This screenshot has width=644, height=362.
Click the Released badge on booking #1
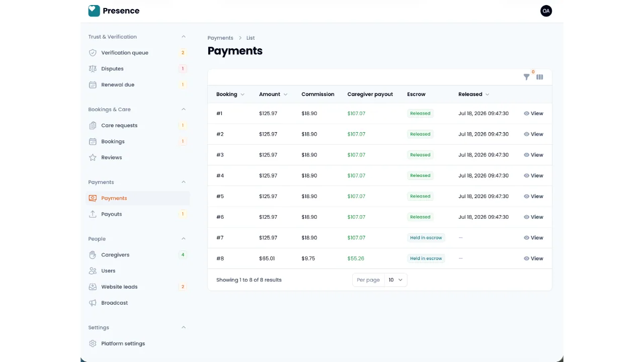click(420, 114)
